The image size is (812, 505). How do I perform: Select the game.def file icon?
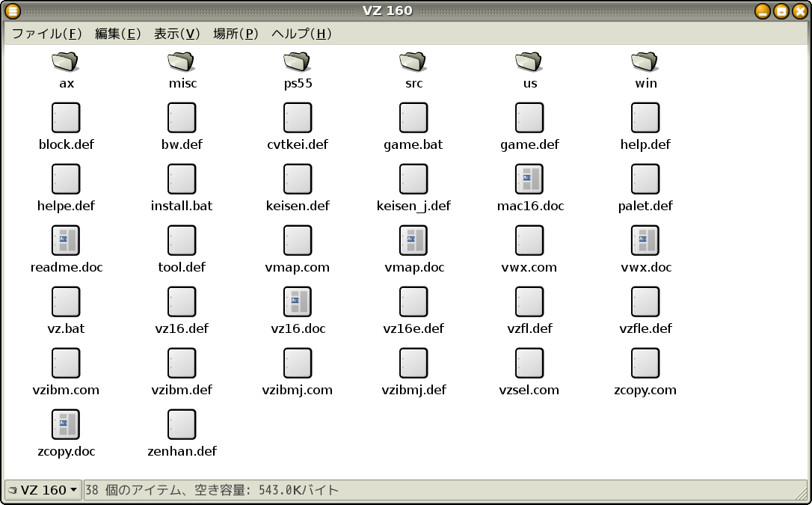(530, 117)
